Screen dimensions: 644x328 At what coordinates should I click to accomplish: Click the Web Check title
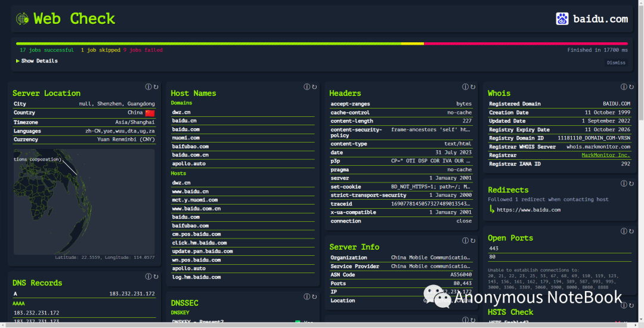click(x=74, y=18)
